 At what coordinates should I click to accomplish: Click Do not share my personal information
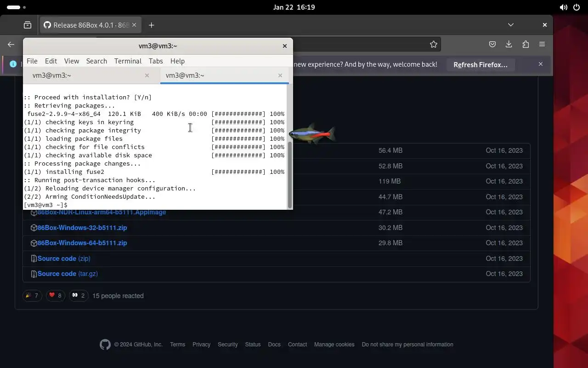pos(407,345)
